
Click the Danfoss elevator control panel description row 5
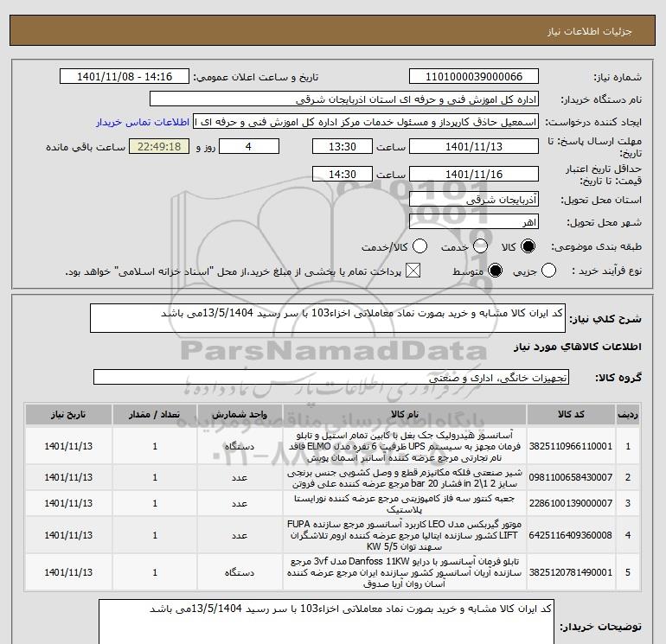405,572
